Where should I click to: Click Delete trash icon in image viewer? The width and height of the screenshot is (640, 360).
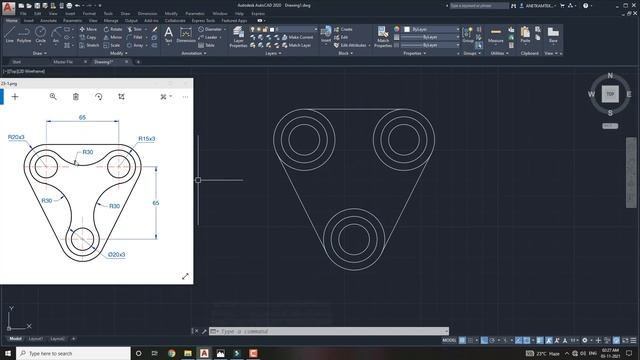(76, 97)
